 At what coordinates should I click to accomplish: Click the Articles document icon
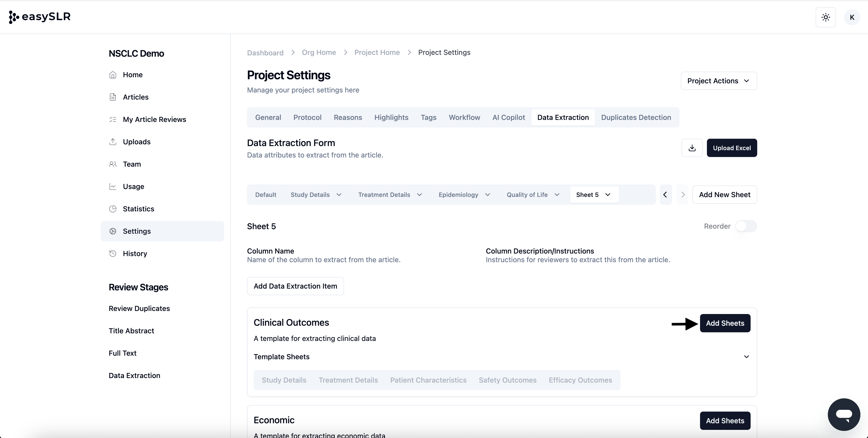pos(113,97)
